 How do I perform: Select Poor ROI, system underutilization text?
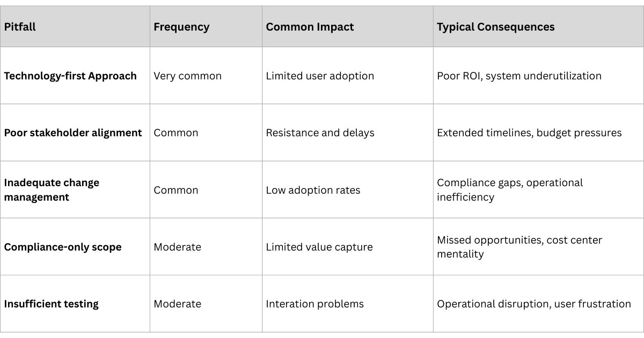519,76
